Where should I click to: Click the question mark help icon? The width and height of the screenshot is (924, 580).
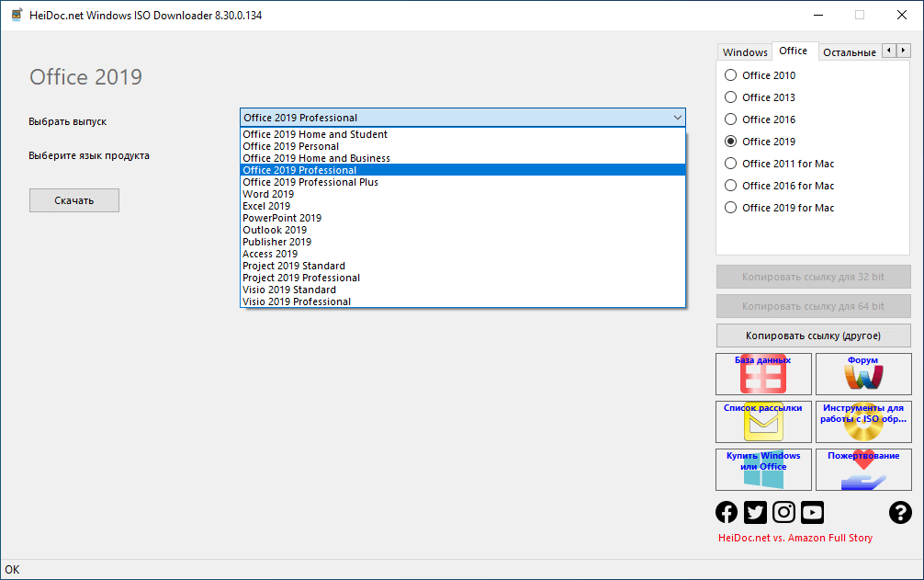pyautogui.click(x=900, y=512)
